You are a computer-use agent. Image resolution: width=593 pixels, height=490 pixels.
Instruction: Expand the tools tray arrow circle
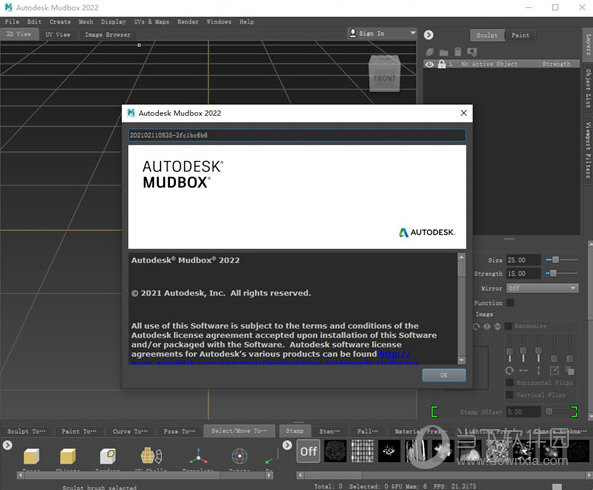point(8,445)
